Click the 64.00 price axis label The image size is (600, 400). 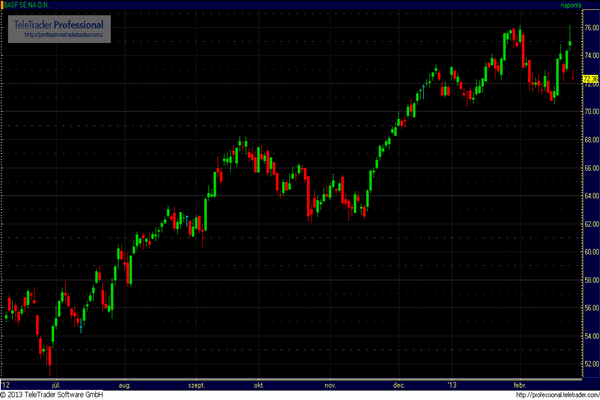tap(590, 195)
